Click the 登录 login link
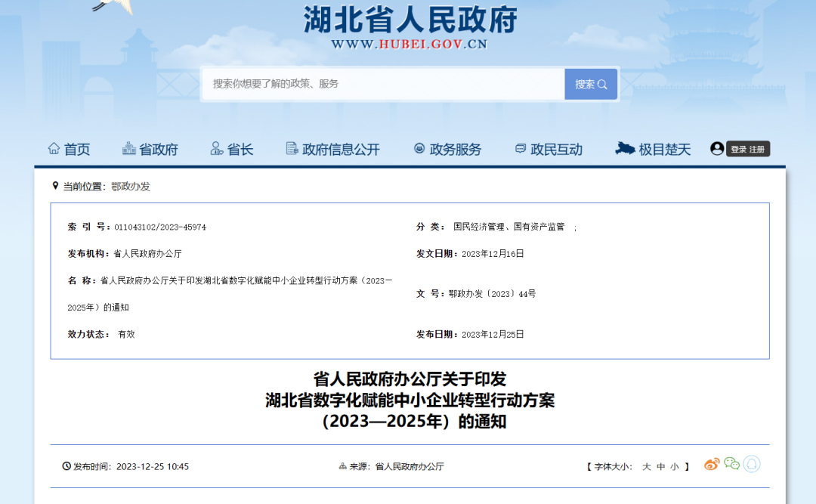Viewport: 816px width, 504px height. [x=738, y=150]
